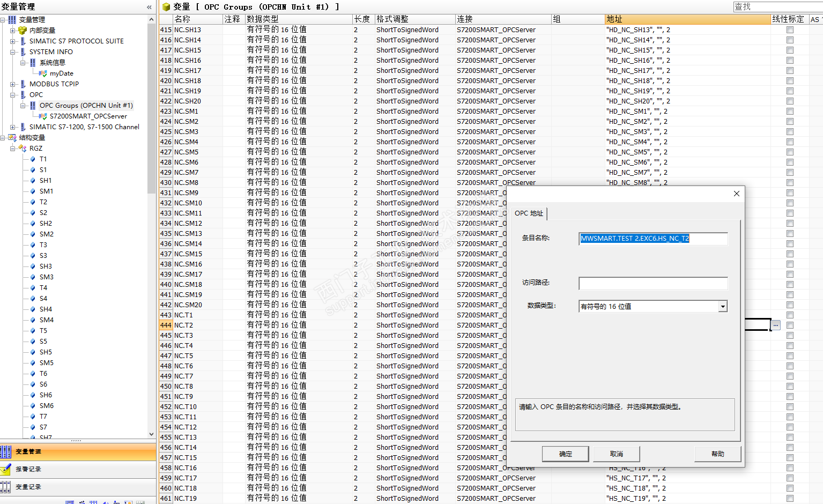
Task: Collapse the 结构变量 tree node
Action: [x=3, y=137]
